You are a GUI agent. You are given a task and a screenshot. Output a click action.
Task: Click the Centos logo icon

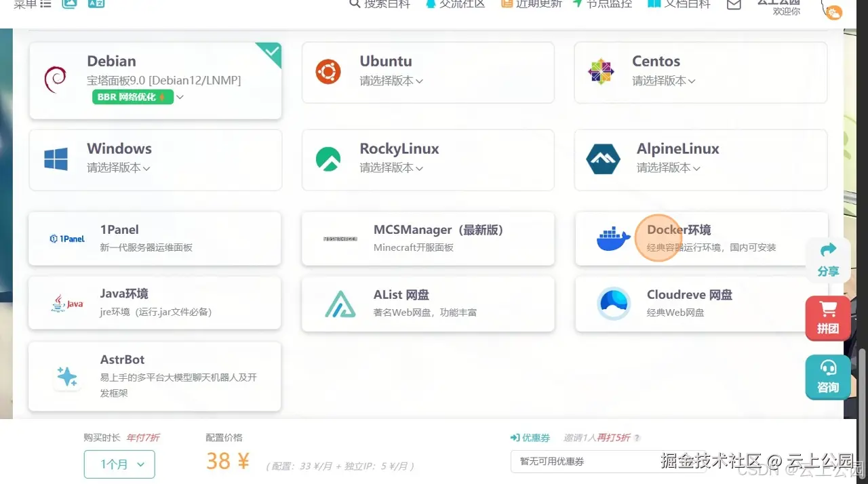[601, 71]
